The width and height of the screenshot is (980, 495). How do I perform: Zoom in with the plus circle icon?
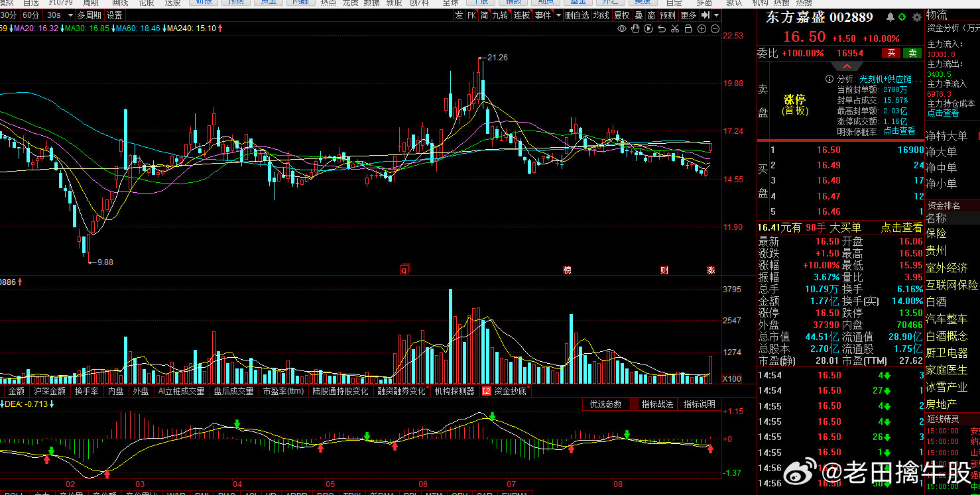(x=702, y=28)
